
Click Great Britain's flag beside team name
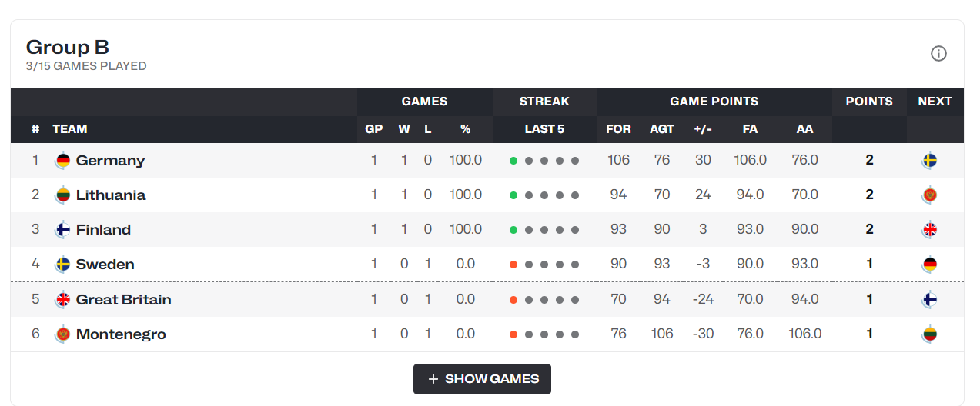pyautogui.click(x=62, y=300)
